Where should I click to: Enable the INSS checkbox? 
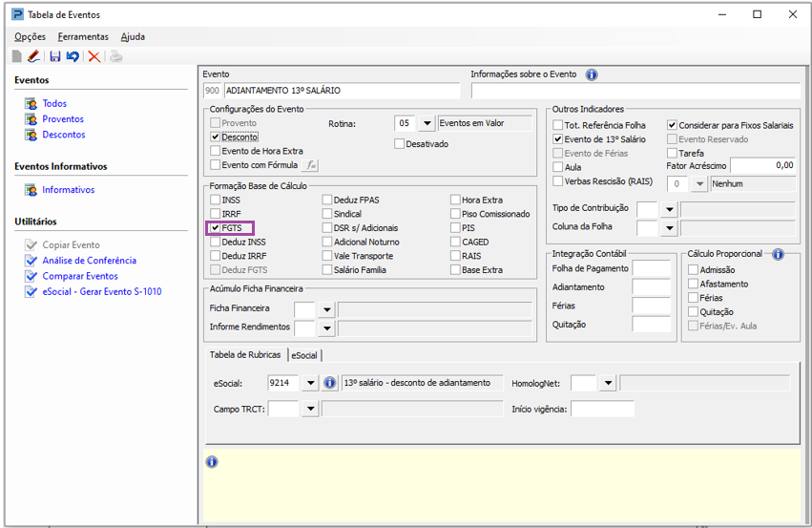[216, 201]
